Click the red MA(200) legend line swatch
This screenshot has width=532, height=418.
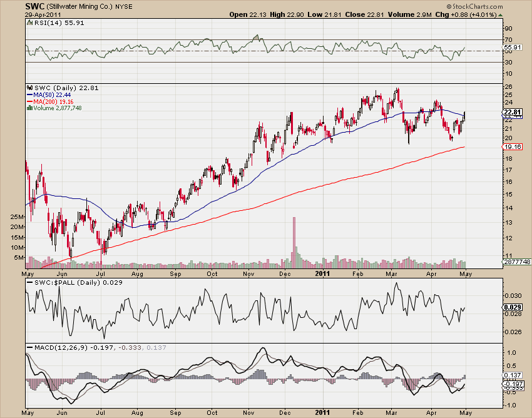pos(29,102)
